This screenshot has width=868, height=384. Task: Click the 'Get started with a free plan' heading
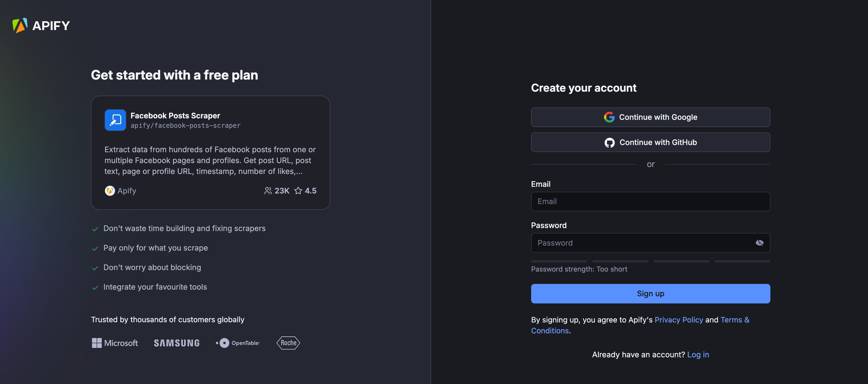[x=174, y=75]
